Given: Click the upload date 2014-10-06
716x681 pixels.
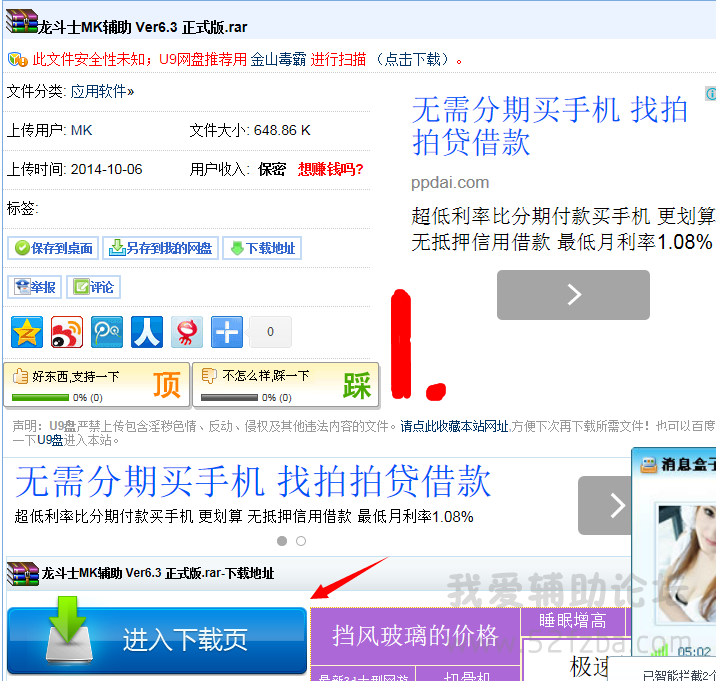Looking at the screenshot, I should (106, 169).
